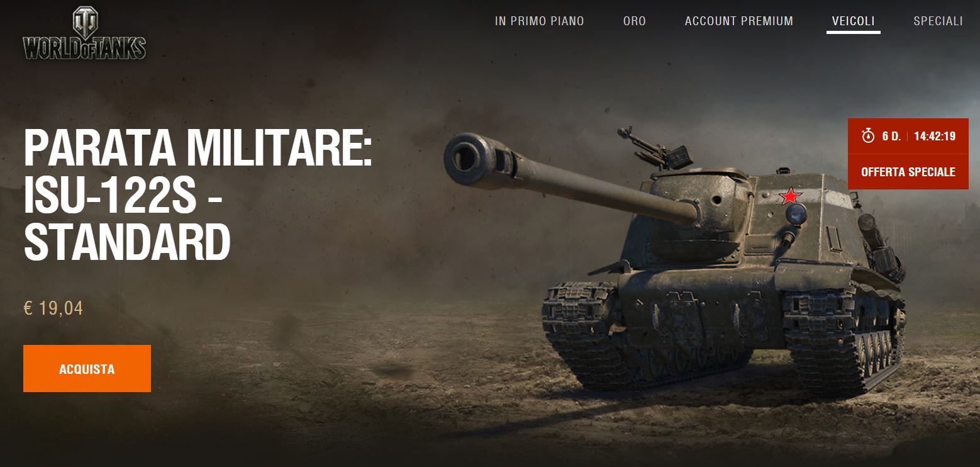The width and height of the screenshot is (980, 467).
Task: Click the round headlight on the tank
Action: (x=796, y=215)
